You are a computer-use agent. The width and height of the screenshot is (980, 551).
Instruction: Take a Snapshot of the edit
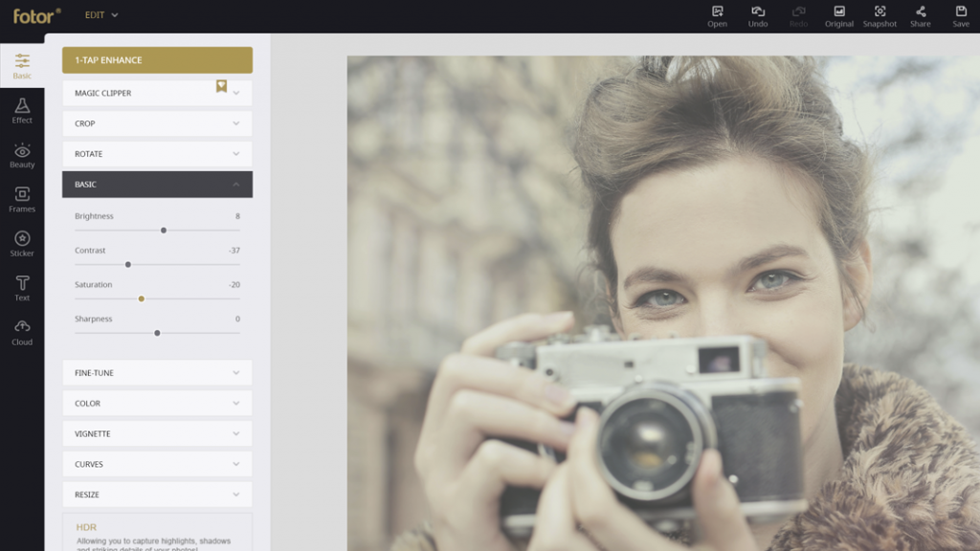(x=880, y=16)
